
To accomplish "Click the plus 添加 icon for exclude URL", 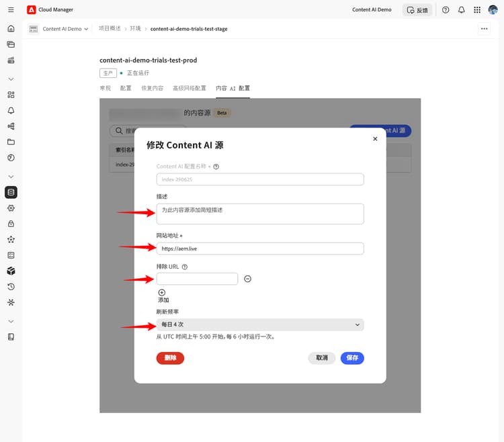I will tap(162, 293).
